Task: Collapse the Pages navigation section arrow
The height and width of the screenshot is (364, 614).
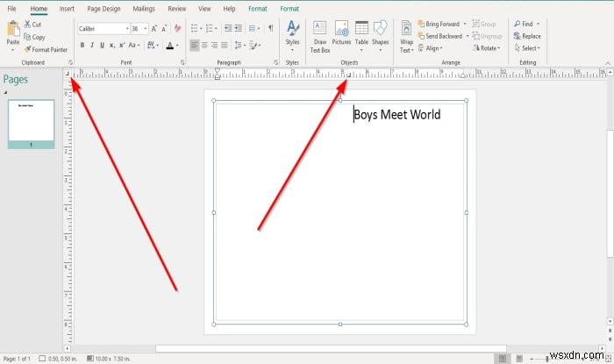Action: pyautogui.click(x=5, y=93)
